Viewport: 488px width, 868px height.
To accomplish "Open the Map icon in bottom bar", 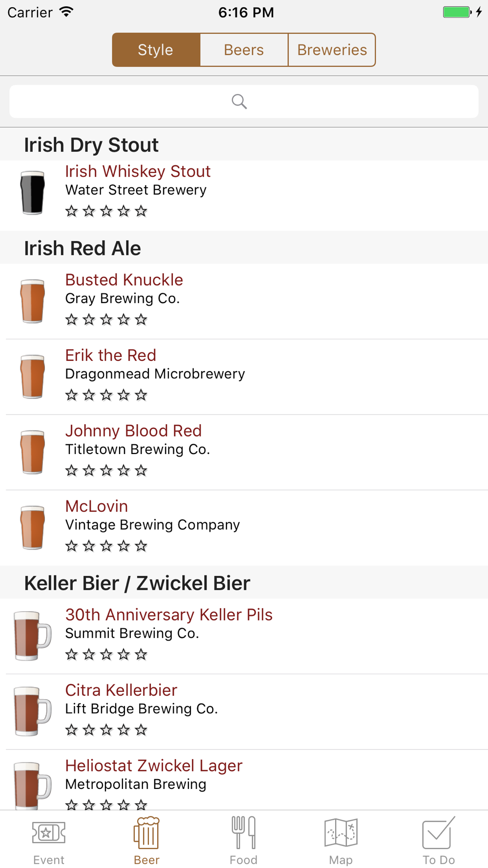I will click(341, 832).
